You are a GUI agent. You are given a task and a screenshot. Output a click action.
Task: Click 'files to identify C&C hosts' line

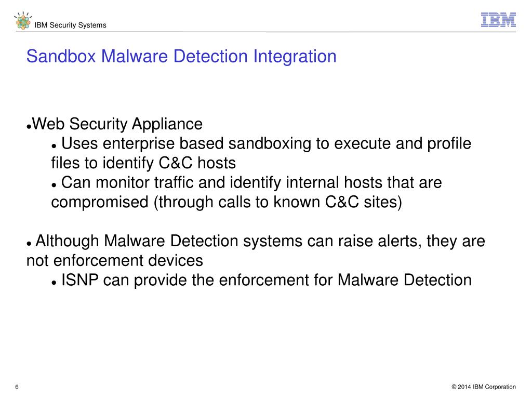pos(143,163)
